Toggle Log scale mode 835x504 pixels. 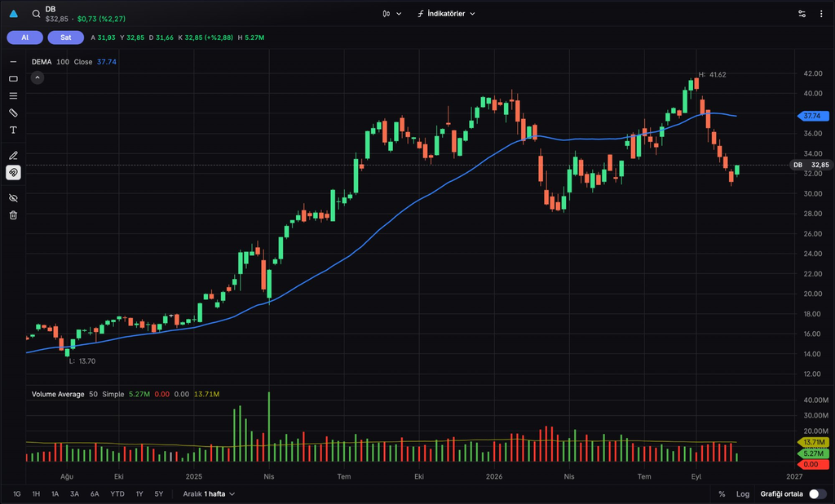743,494
